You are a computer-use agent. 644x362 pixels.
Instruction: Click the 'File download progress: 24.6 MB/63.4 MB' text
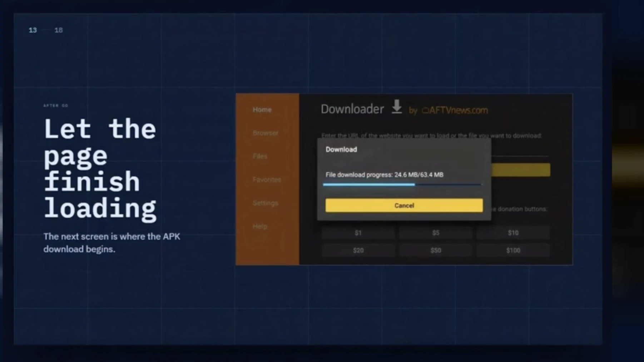384,175
